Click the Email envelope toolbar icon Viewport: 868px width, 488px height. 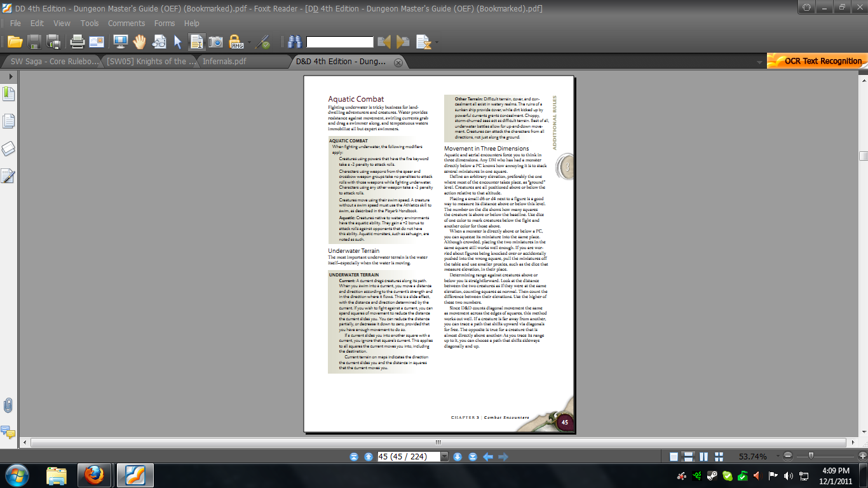click(97, 42)
